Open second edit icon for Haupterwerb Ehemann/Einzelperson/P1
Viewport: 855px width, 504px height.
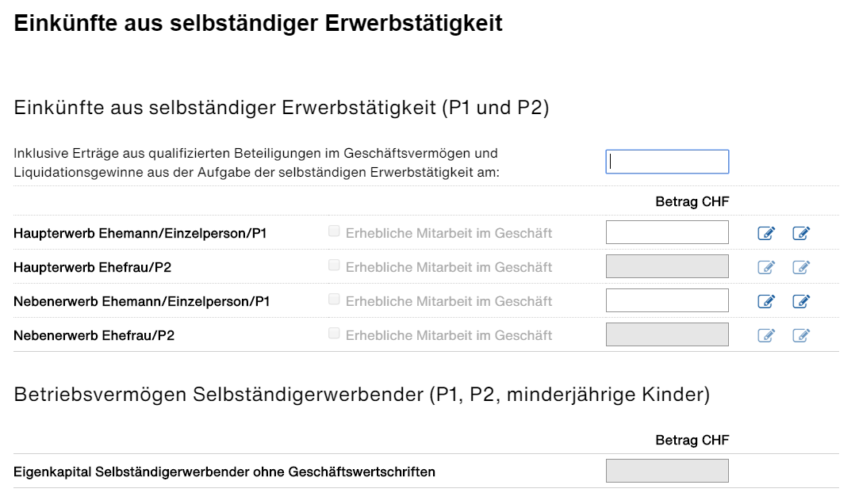[800, 233]
